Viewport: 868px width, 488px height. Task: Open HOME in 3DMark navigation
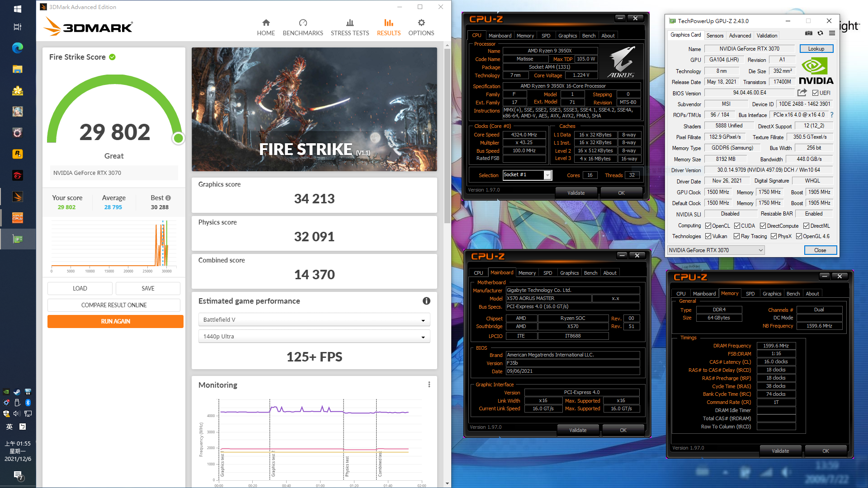click(266, 28)
